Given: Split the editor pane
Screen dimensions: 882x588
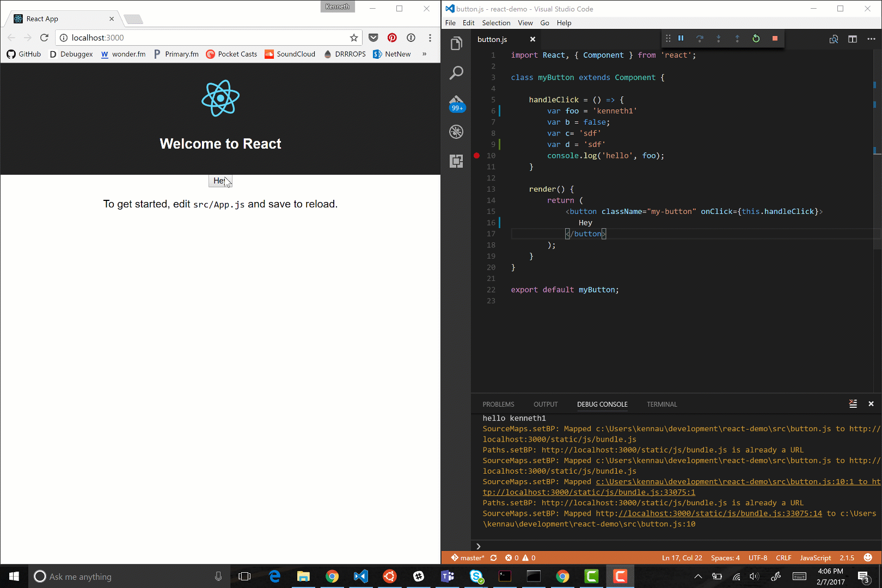Looking at the screenshot, I should pos(853,39).
